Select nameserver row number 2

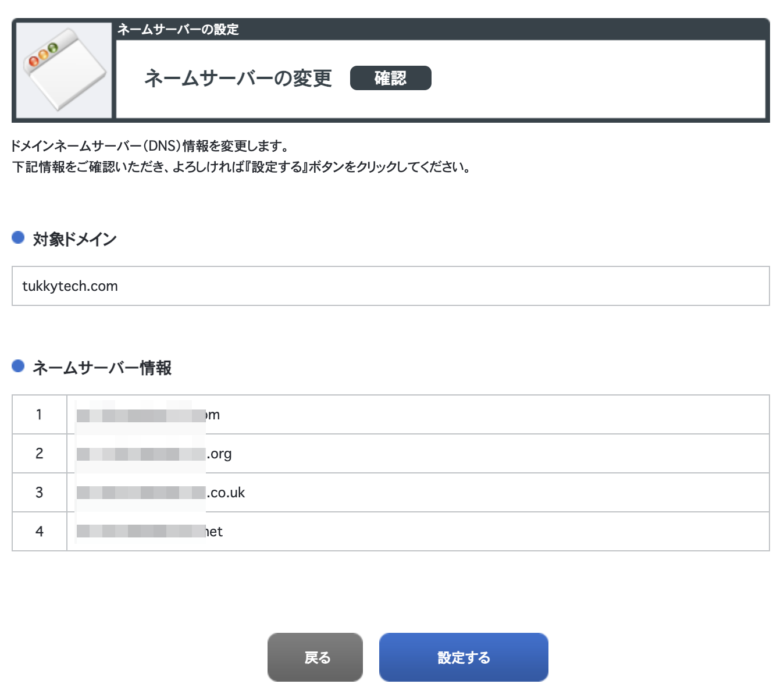39,454
